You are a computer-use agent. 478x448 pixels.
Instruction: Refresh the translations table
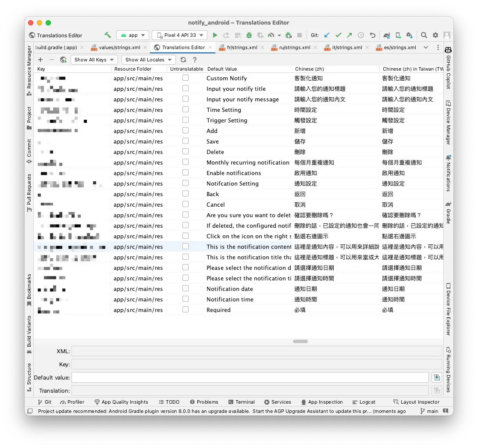183,60
